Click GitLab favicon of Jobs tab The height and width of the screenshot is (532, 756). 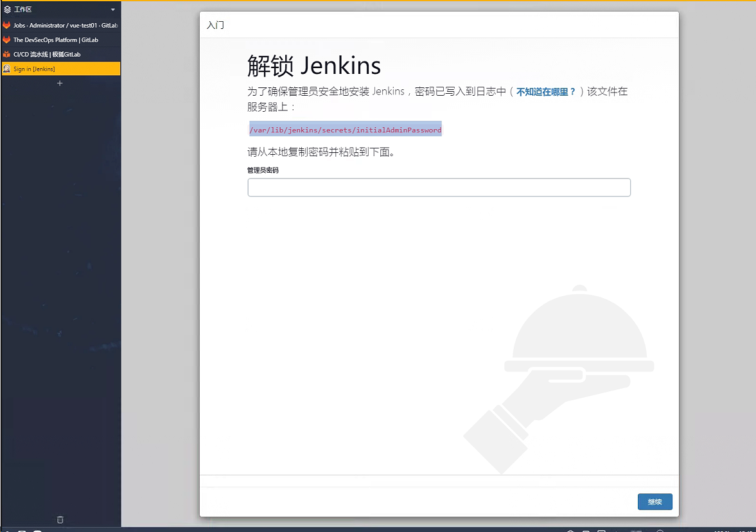tap(7, 25)
